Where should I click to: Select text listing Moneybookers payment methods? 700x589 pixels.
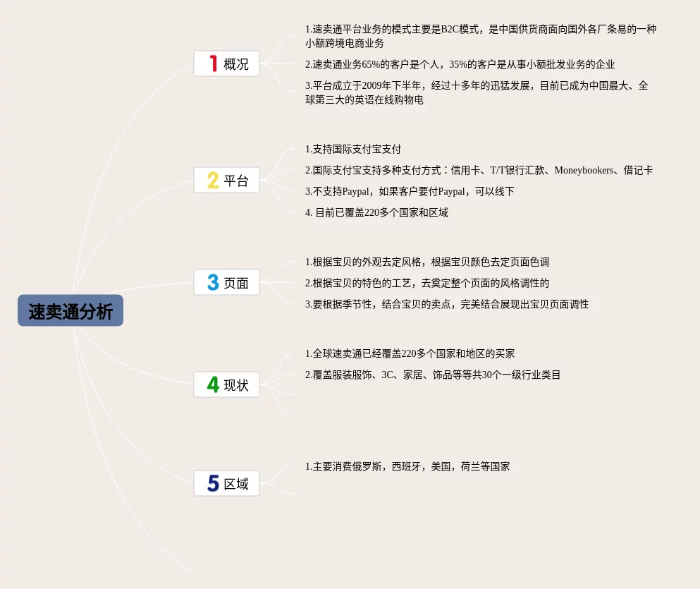[x=479, y=170]
